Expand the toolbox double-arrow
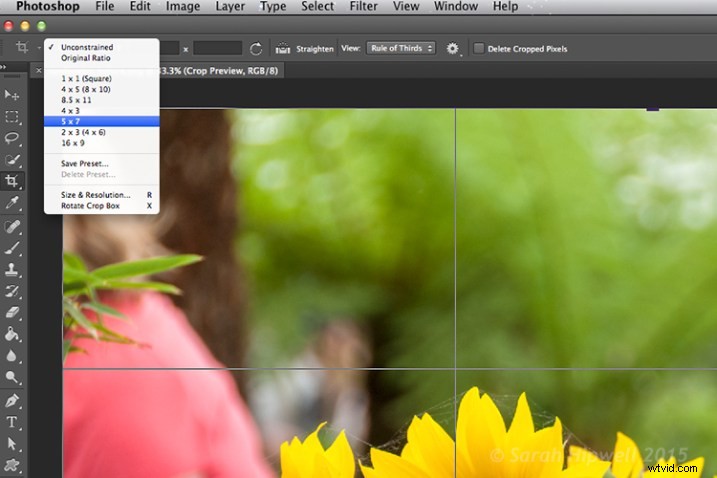This screenshot has width=717, height=478. pyautogui.click(x=4, y=67)
